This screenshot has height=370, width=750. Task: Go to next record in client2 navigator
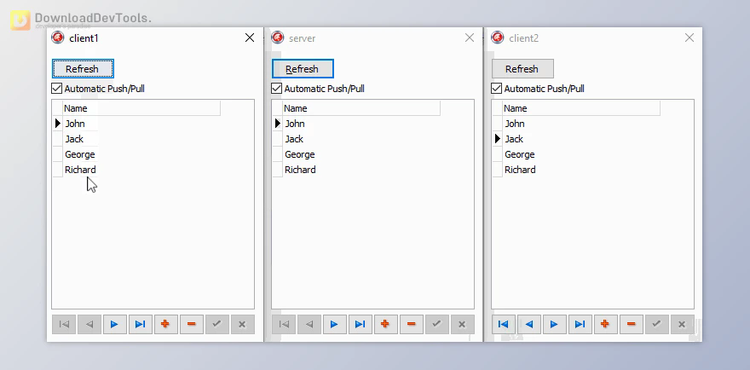click(x=554, y=324)
